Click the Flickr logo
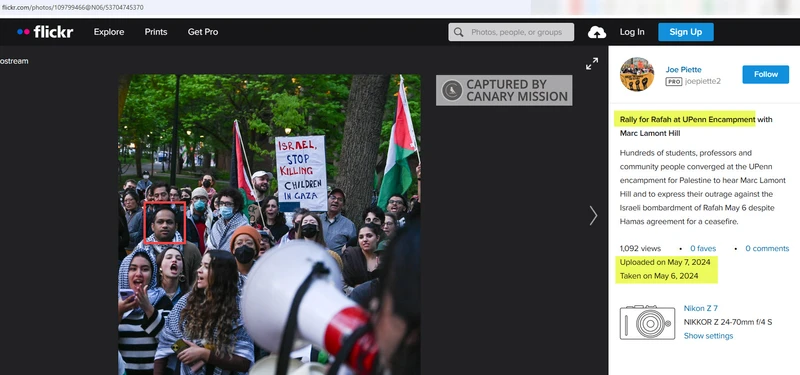This screenshot has width=800, height=375. pos(45,32)
